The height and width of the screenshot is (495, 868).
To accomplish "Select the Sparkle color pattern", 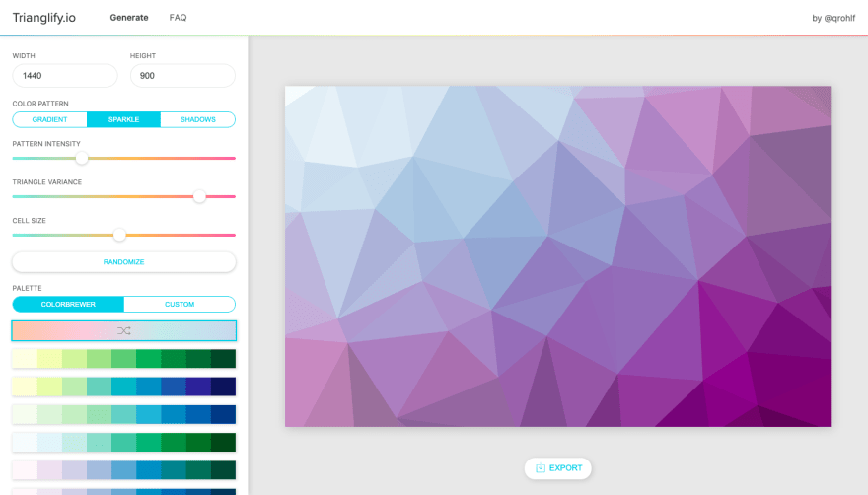I will coord(123,119).
